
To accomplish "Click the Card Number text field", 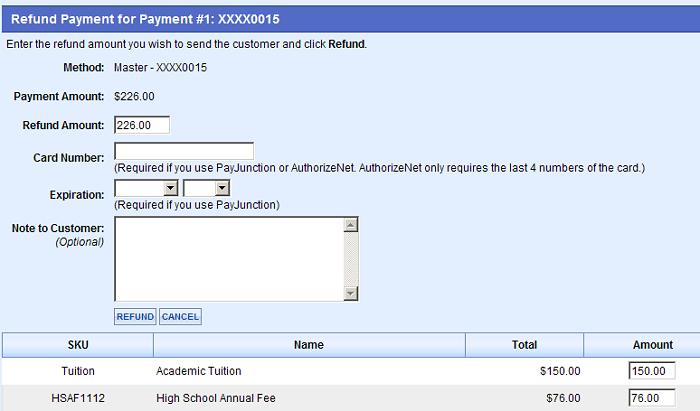I will click(184, 151).
